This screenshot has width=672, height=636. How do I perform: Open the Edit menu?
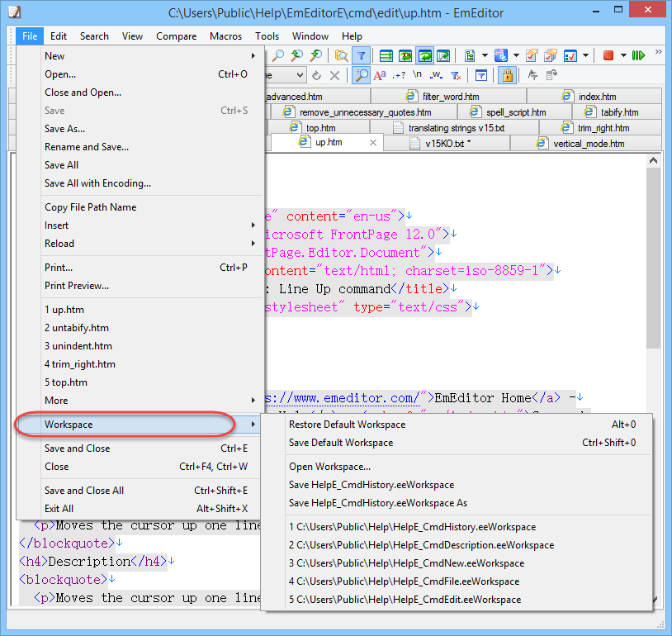59,36
